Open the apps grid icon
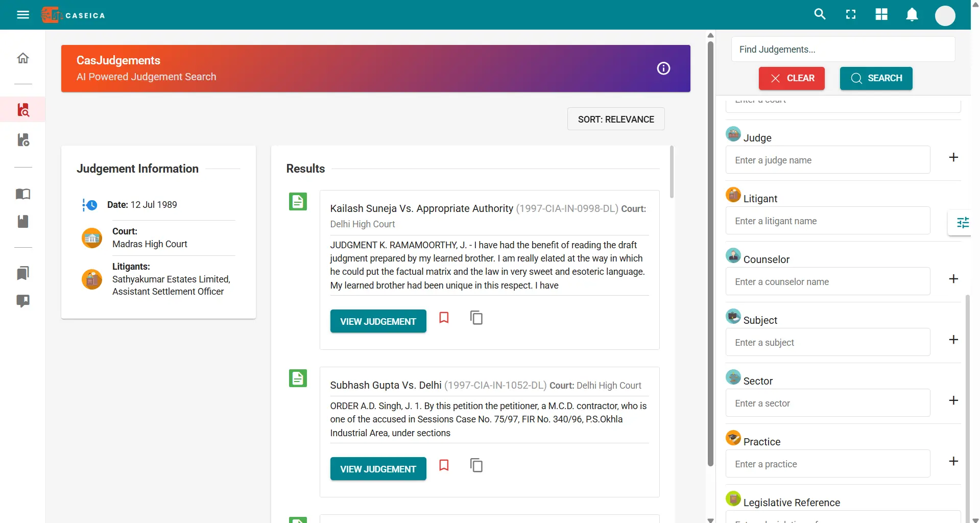The width and height of the screenshot is (980, 523). point(881,14)
